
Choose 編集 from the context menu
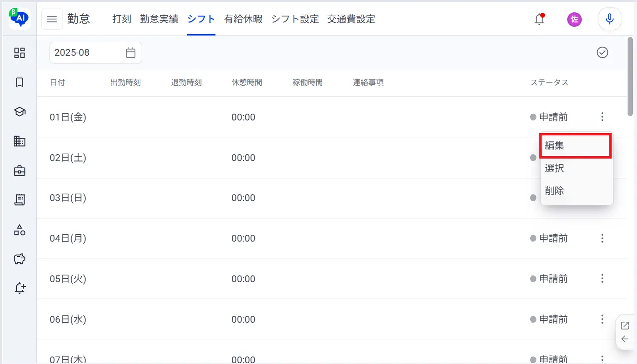tap(576, 146)
